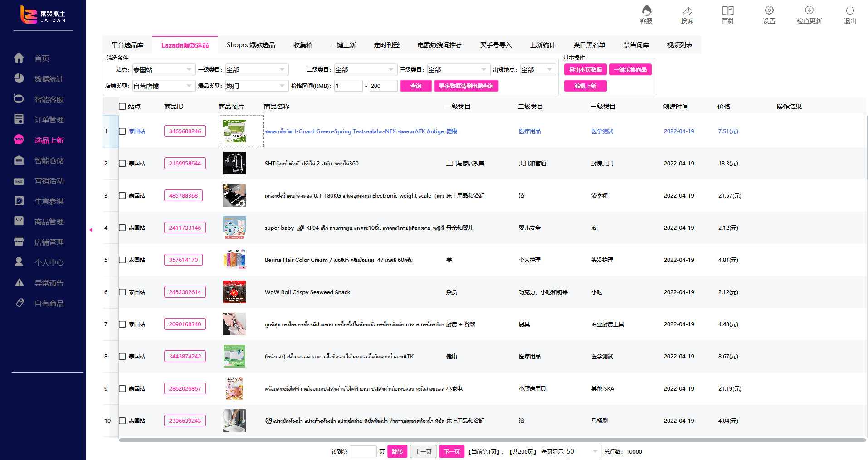Open the 类目黑名单 tab
The width and height of the screenshot is (868, 460).
tap(590, 45)
